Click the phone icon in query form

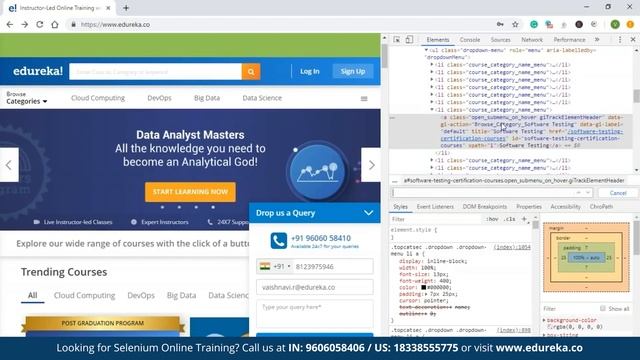279,241
